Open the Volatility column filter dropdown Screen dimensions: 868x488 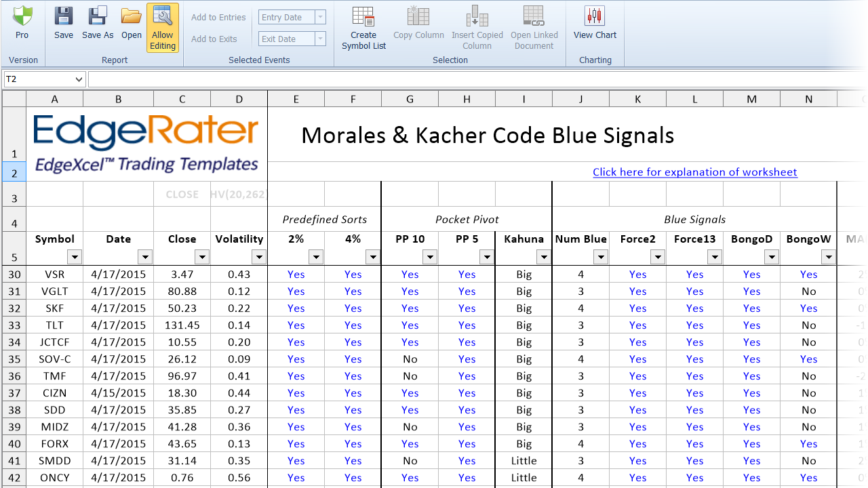(259, 257)
